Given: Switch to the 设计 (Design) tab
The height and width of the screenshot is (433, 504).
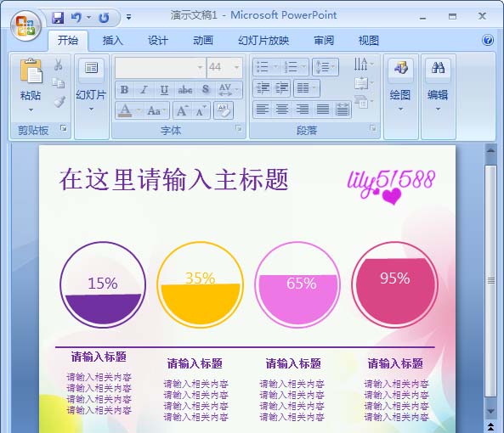Looking at the screenshot, I should coord(158,41).
